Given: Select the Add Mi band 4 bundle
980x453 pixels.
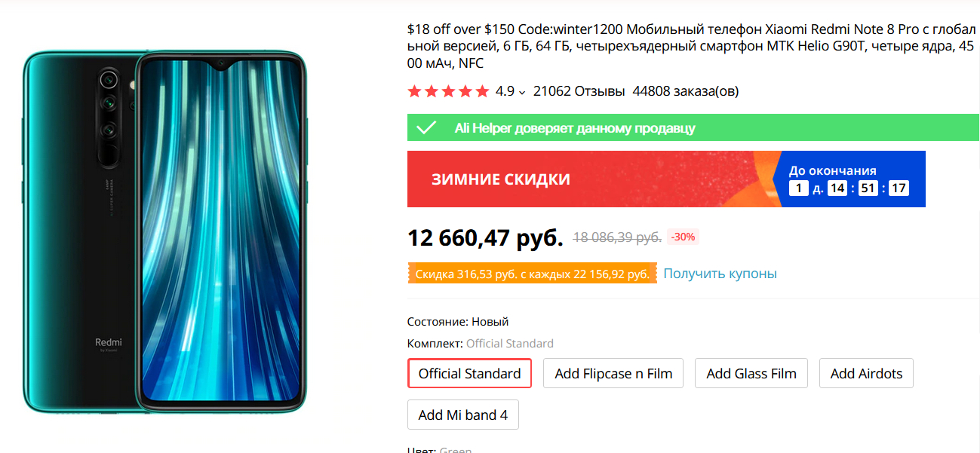Looking at the screenshot, I should click(462, 415).
